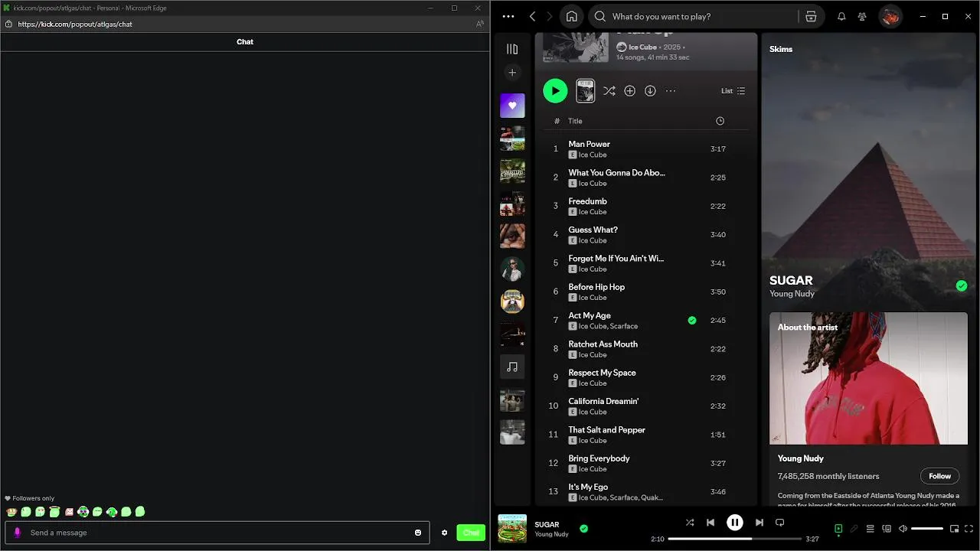Collapse Your Library sidebar
980x551 pixels.
point(512,49)
